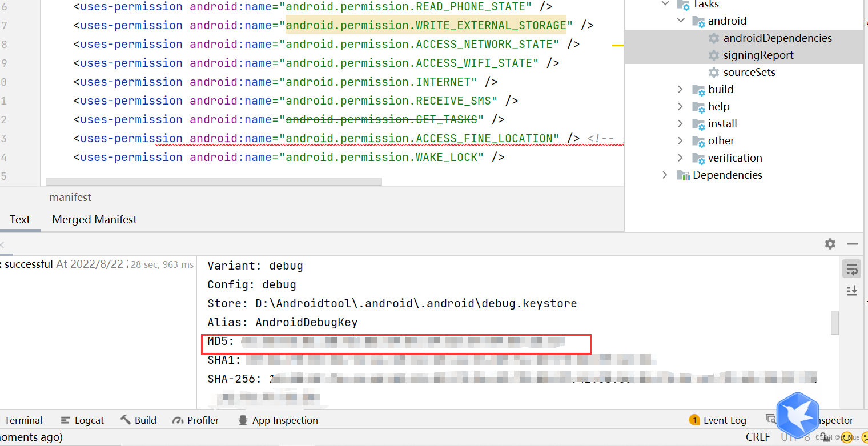The height and width of the screenshot is (446, 868).
Task: Click the SHA1 label in the output
Action: (x=224, y=360)
